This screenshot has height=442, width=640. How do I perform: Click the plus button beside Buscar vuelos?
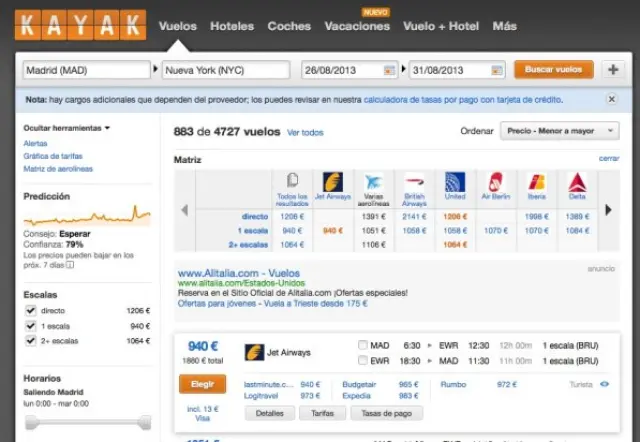(613, 70)
